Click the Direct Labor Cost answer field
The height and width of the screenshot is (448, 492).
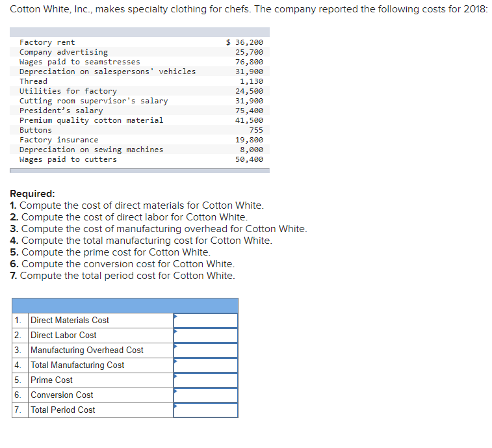tap(205, 336)
